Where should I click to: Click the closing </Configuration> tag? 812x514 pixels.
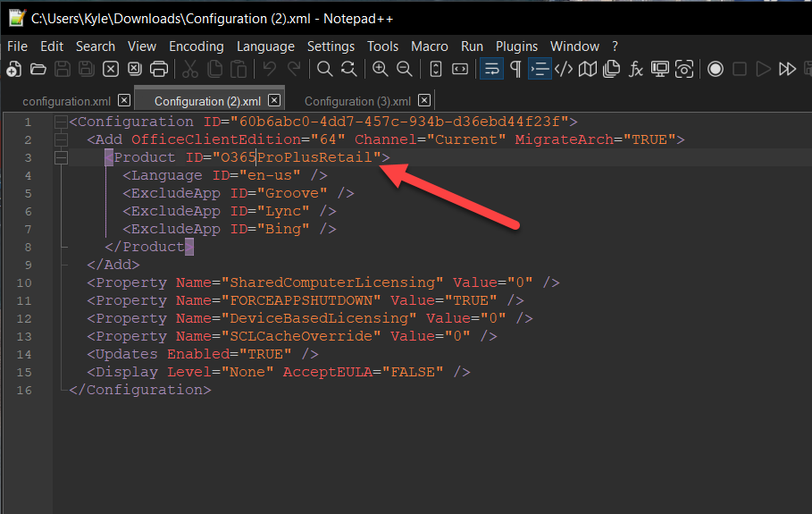click(x=140, y=390)
